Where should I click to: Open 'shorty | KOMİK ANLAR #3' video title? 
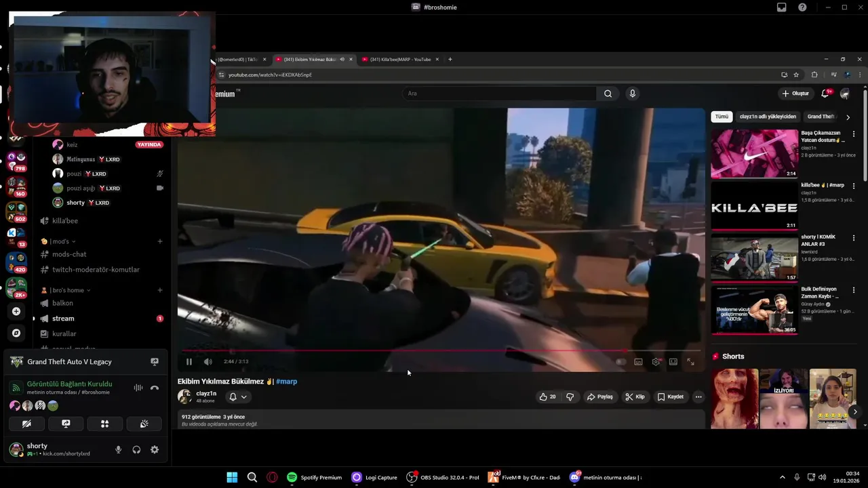tap(818, 240)
